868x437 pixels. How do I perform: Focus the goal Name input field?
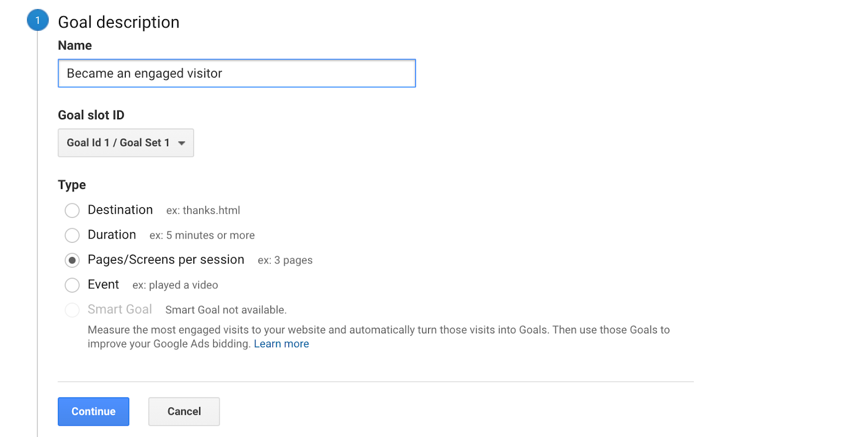click(x=237, y=73)
